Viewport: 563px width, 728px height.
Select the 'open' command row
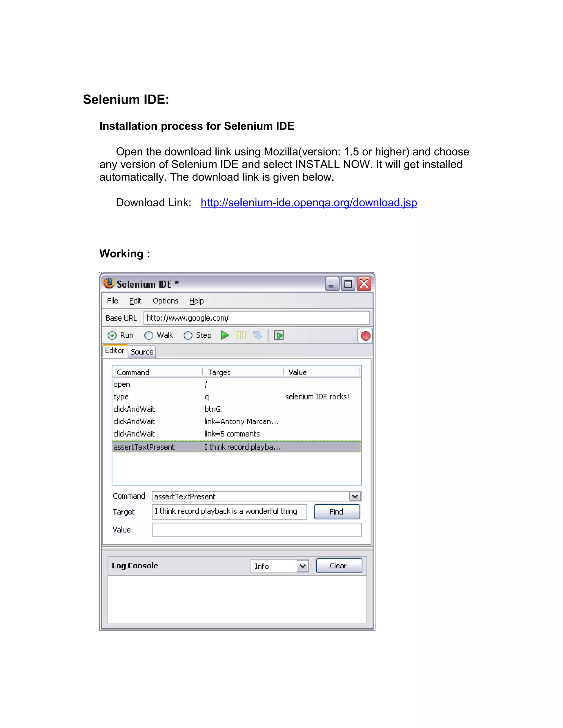[236, 384]
